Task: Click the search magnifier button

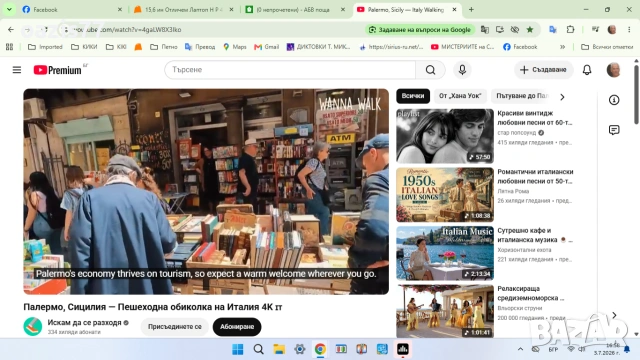Action: [430, 70]
